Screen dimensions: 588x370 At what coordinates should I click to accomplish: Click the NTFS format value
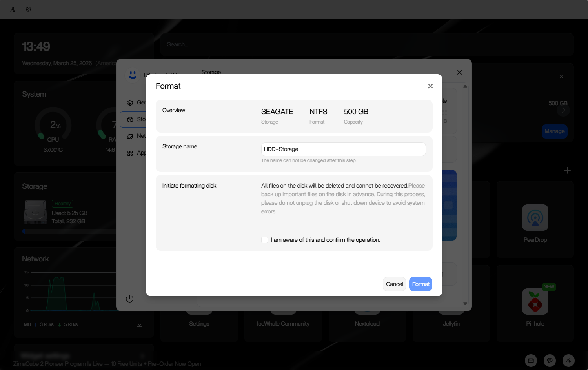point(318,112)
